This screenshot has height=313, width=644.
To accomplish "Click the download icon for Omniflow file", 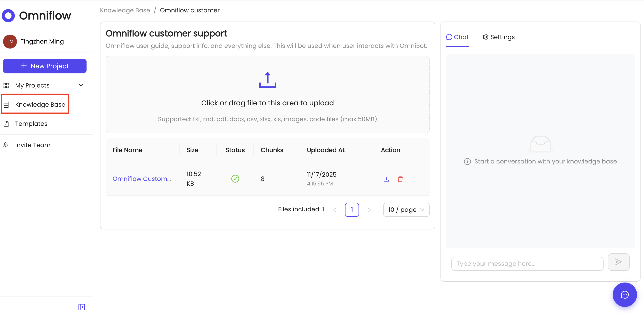I will 386,179.
